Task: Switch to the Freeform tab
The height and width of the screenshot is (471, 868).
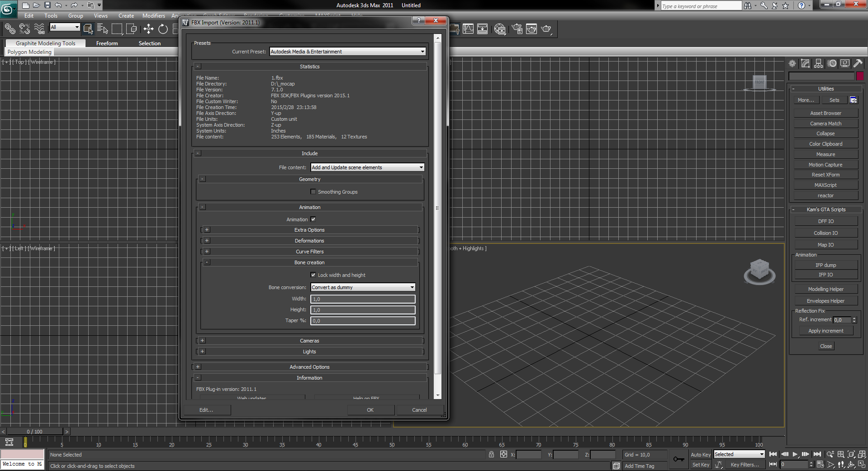Action: 107,43
